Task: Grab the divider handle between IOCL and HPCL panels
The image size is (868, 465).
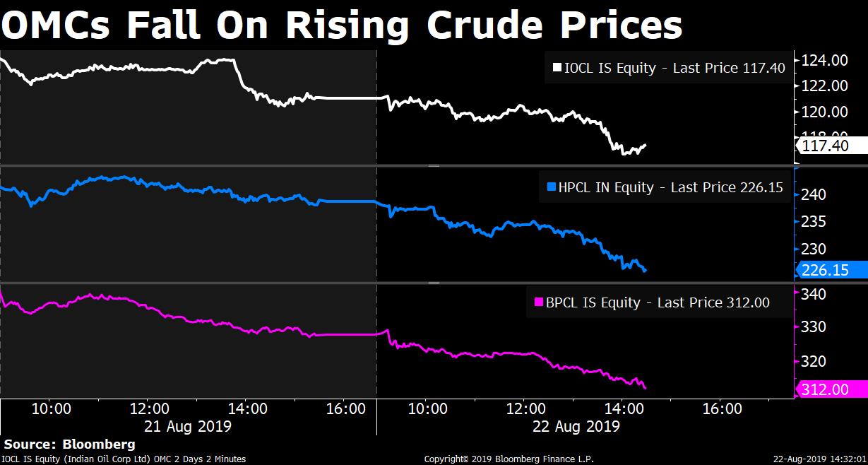Action: click(x=434, y=165)
